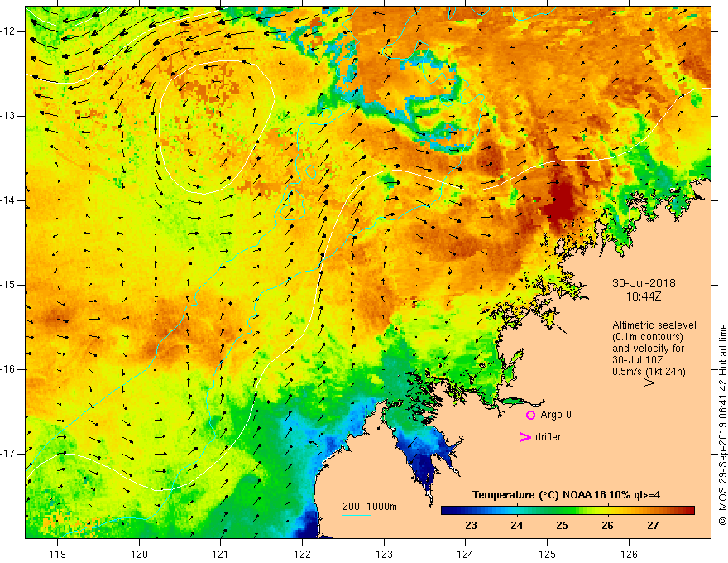Click the dark blue end of temperature scale
Viewport: 728px width, 563px height.
448,510
